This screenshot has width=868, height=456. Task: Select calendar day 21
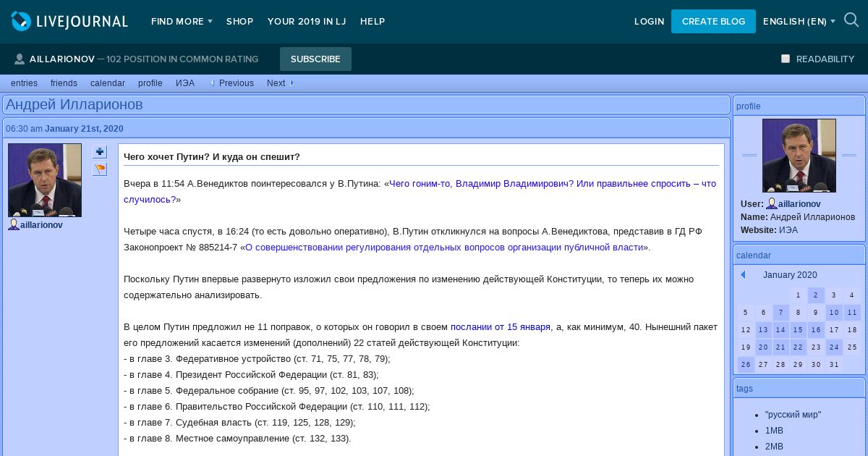(x=781, y=347)
